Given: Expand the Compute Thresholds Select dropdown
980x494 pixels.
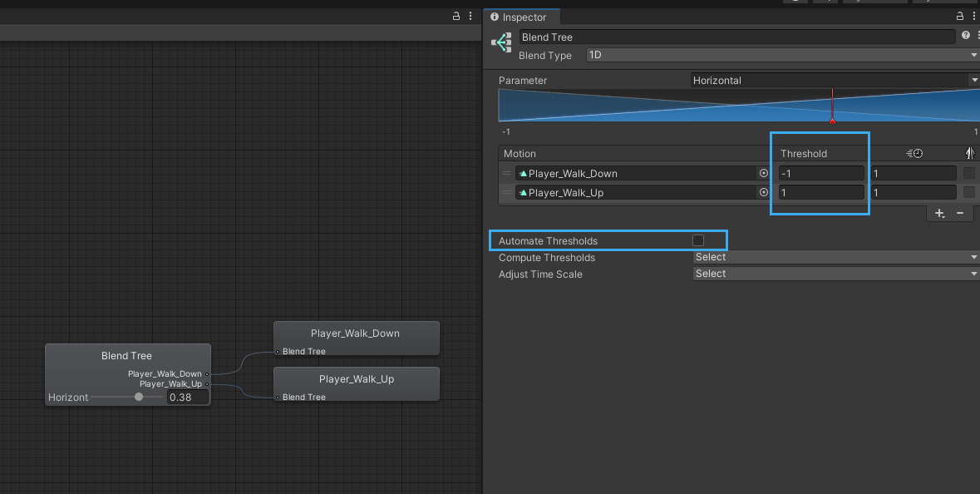Looking at the screenshot, I should point(835,258).
